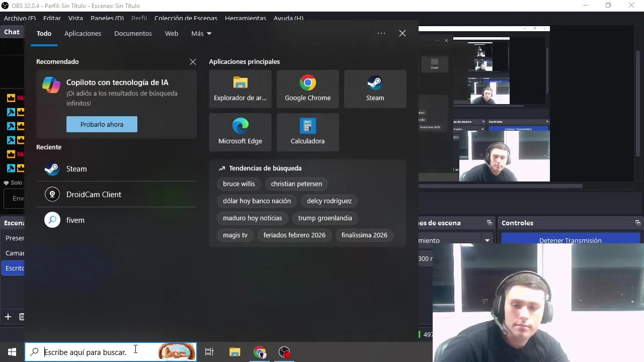Close the search panel
The image size is (644, 362).
tap(403, 33)
